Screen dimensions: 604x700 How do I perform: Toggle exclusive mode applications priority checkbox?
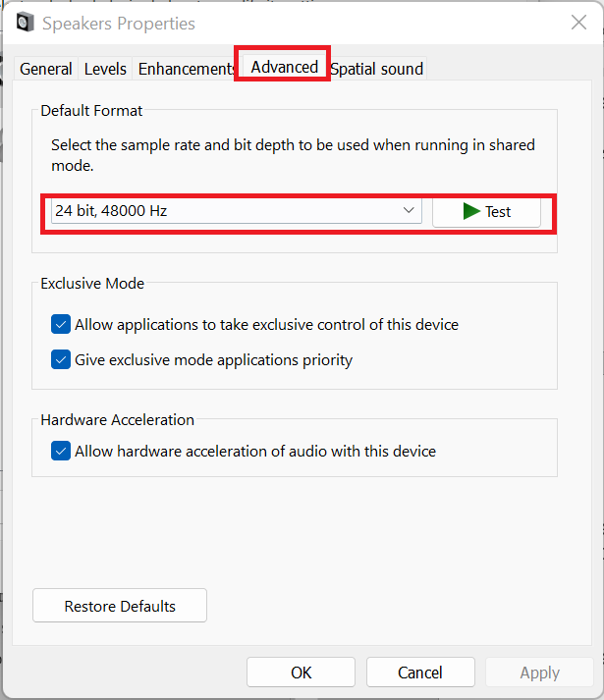click(61, 359)
